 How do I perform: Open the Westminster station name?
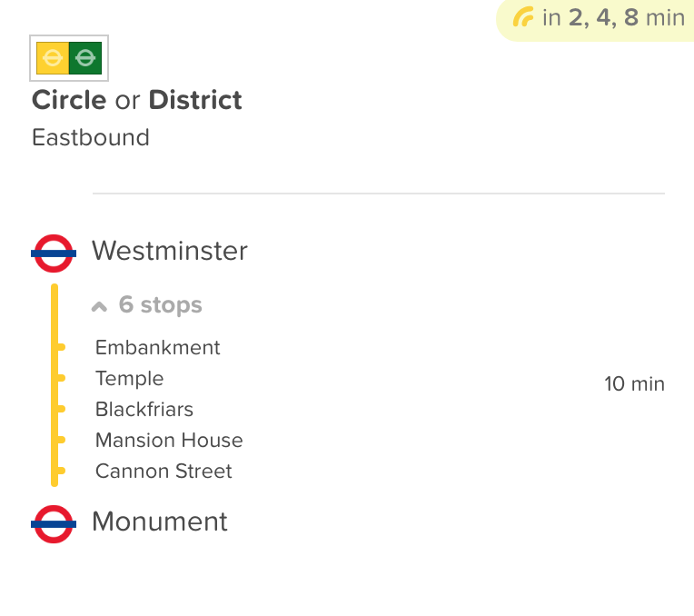[x=170, y=251]
